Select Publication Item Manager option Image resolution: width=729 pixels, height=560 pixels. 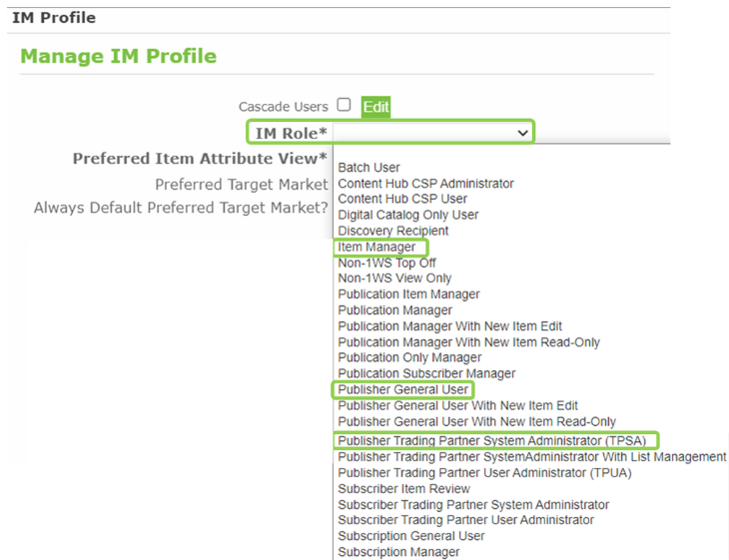point(408,294)
